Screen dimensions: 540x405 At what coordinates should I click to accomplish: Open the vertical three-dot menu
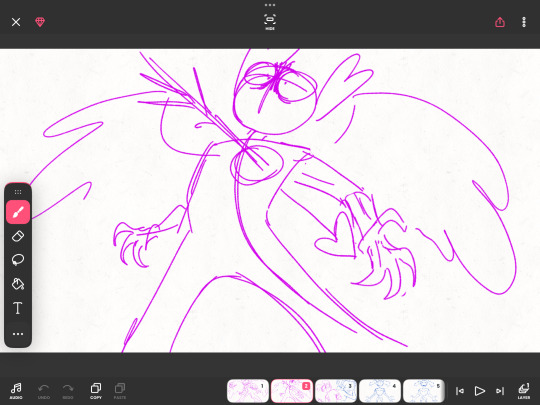(x=524, y=22)
